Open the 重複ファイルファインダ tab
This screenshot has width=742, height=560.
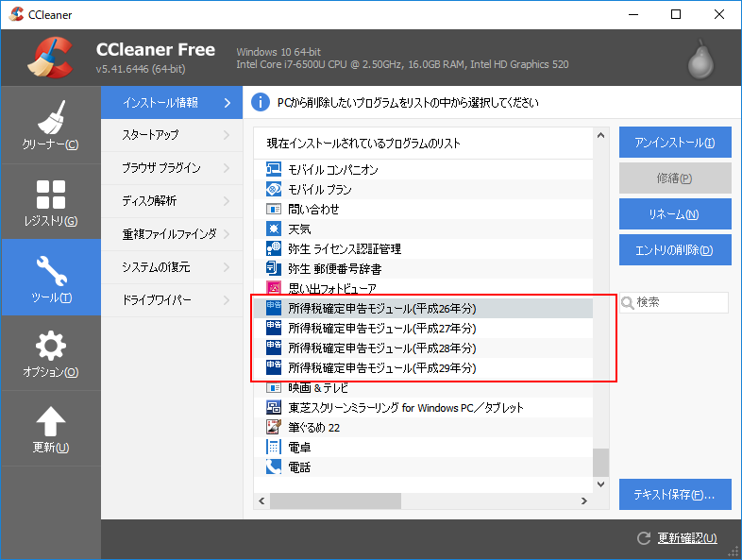[x=172, y=234]
